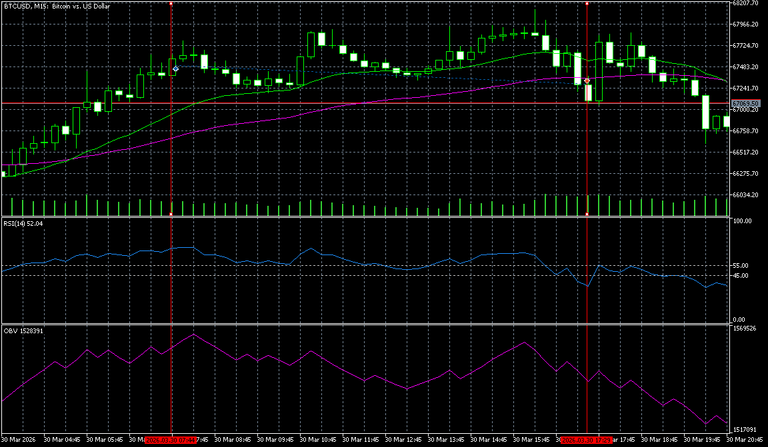Click the time axis label 30 Mar 13:45

446,440
